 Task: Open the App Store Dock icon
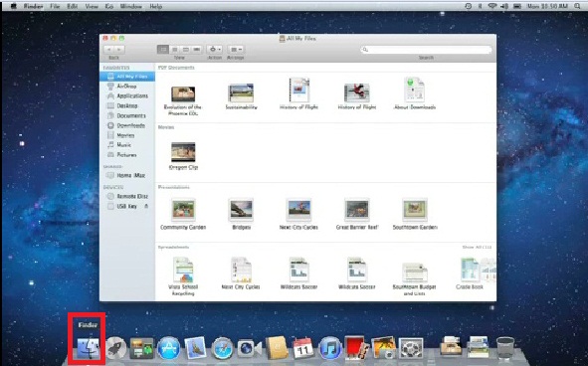tap(168, 348)
